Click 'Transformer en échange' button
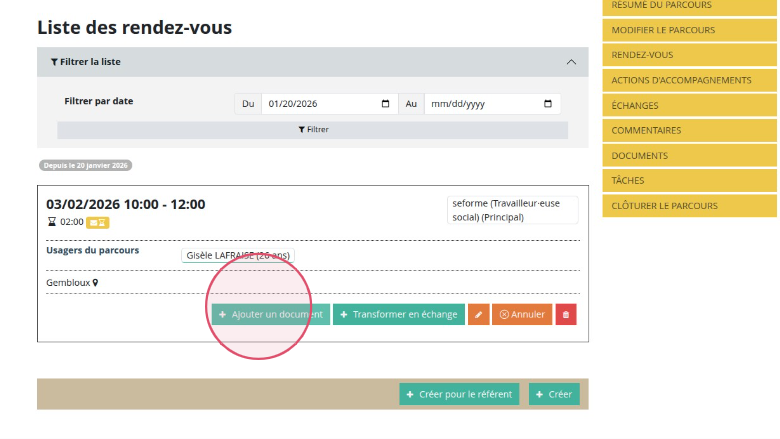Image resolution: width=780 pixels, height=439 pixels. click(x=399, y=315)
